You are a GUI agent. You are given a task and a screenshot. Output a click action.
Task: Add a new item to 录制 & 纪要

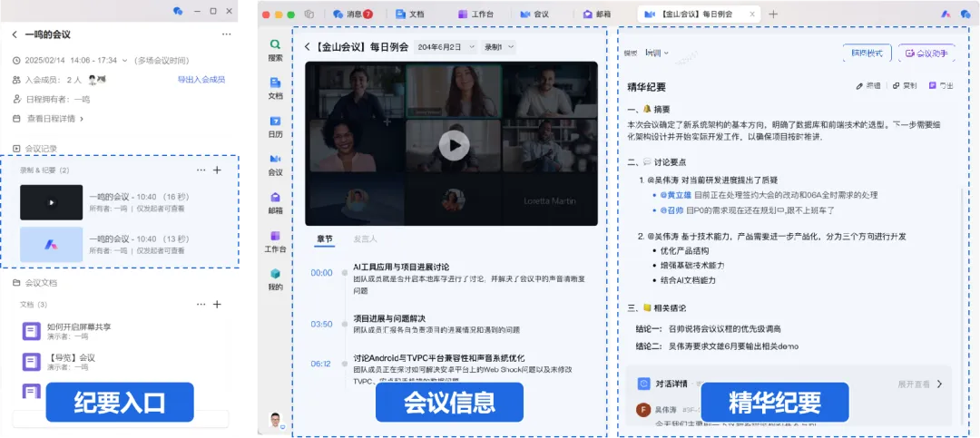click(217, 170)
